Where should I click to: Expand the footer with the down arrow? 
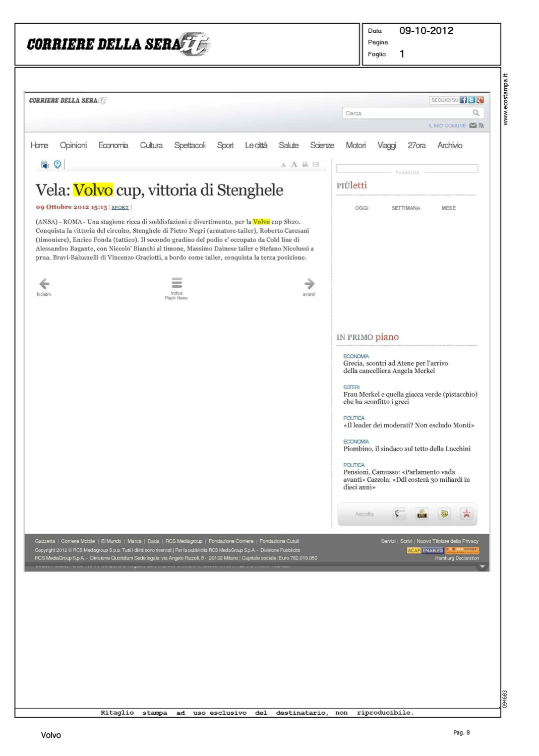(482, 566)
